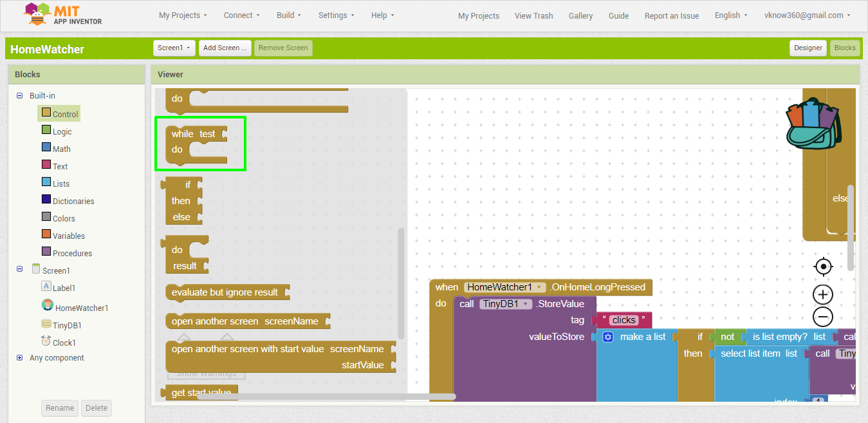The width and height of the screenshot is (868, 423).
Task: Collapse the Built-in blocks tree
Action: tap(19, 95)
